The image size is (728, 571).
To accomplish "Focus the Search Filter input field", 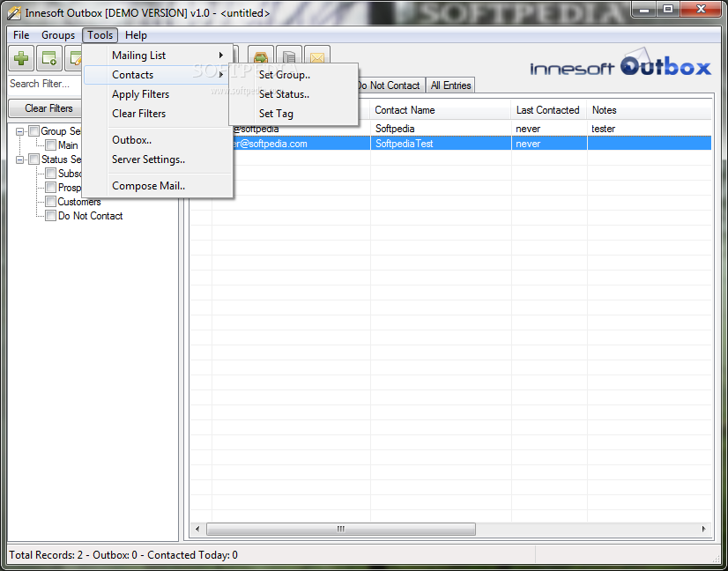I will 46,84.
